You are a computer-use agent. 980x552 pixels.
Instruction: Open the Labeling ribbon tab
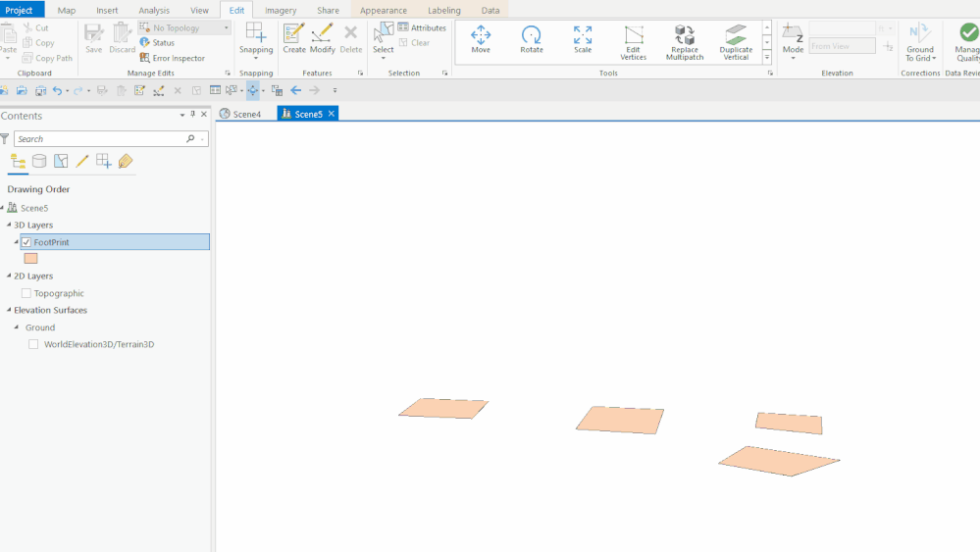443,10
